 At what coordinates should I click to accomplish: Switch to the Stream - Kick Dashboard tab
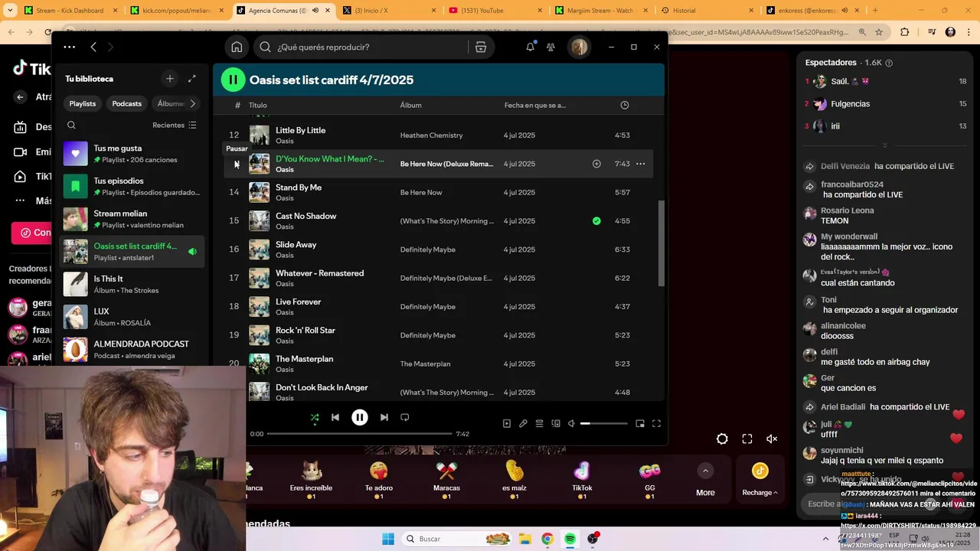point(70,10)
